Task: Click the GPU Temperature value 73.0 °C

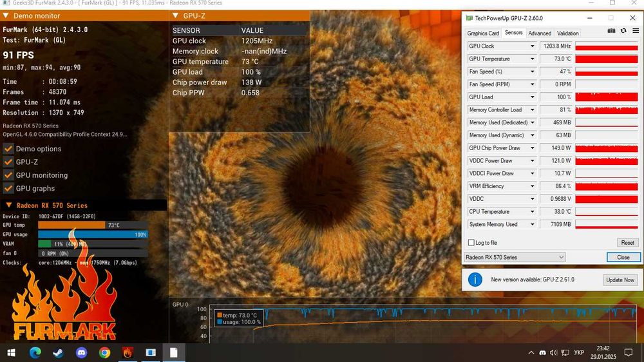Action: 556,59
